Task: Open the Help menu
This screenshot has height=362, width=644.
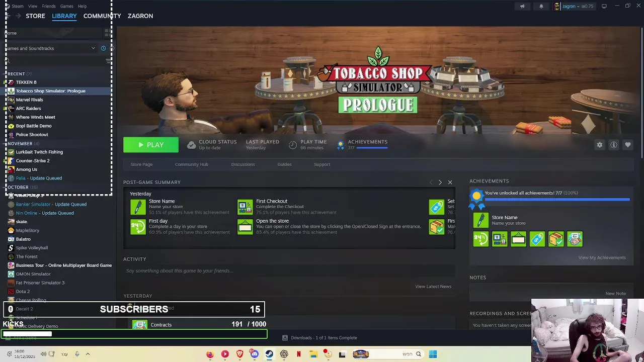Action: pos(82,6)
